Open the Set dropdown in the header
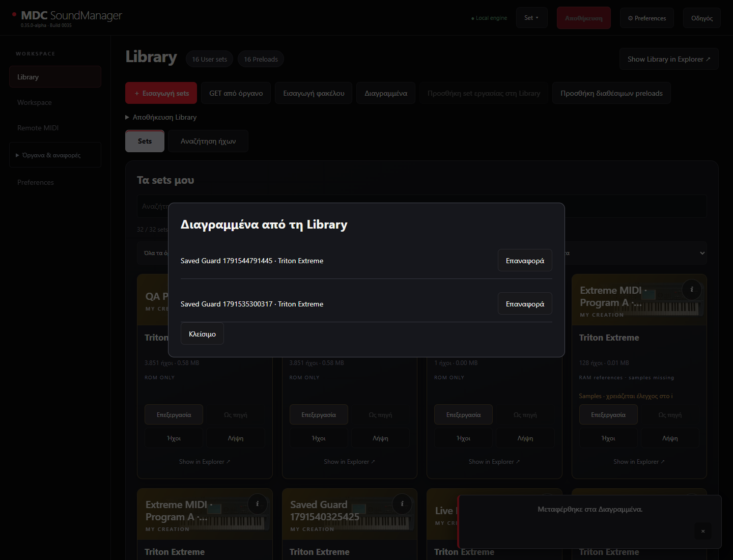Viewport: 733px width, 560px height. (531, 18)
